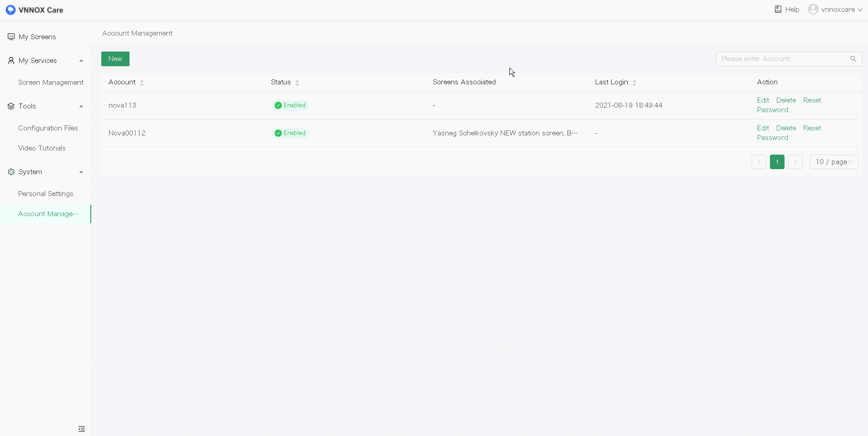The height and width of the screenshot is (436, 868).
Task: Collapse sidebar using bottom menu-fold icon
Action: pos(82,429)
